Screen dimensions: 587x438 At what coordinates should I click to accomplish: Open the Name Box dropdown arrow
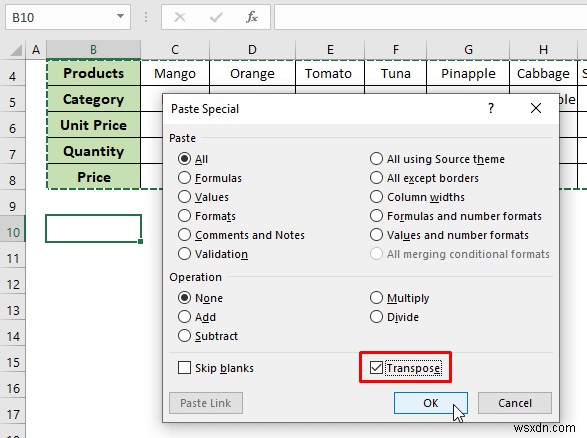[x=121, y=16]
